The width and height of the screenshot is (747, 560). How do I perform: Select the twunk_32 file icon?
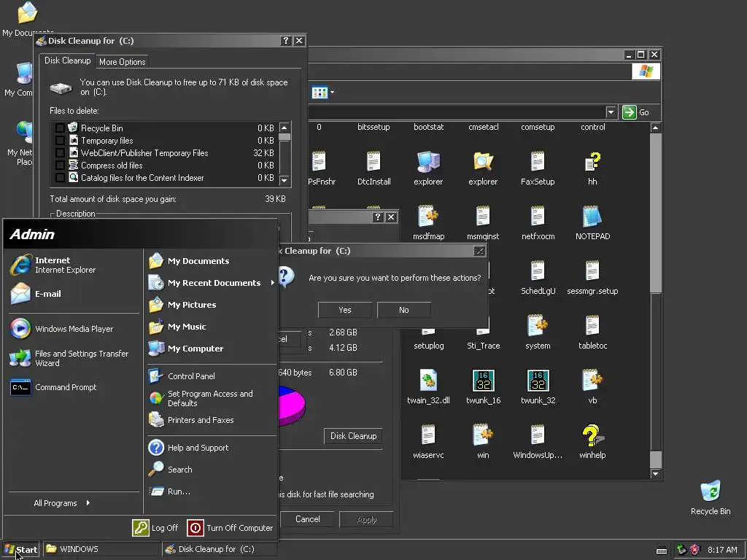coord(538,386)
